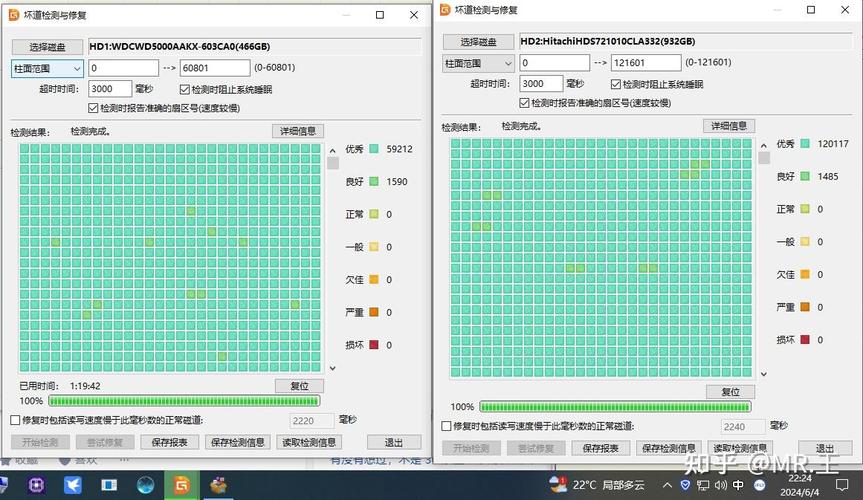Toggle repair slow-track checkbox in HD2 window
The height and width of the screenshot is (500, 863).
coord(446,426)
